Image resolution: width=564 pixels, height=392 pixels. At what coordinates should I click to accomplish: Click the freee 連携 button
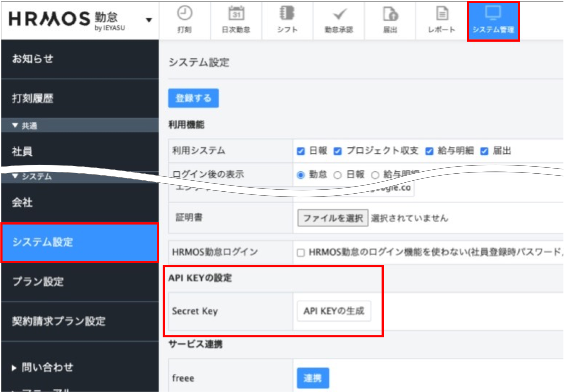click(313, 378)
